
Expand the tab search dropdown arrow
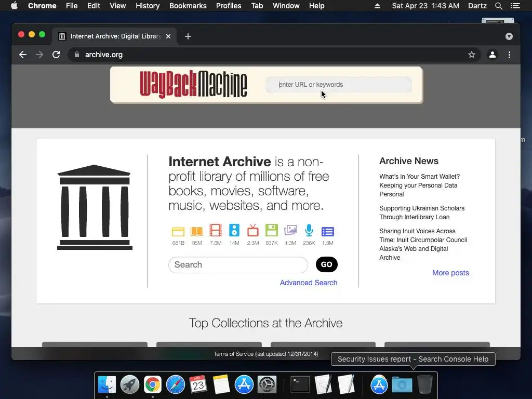coord(509,36)
